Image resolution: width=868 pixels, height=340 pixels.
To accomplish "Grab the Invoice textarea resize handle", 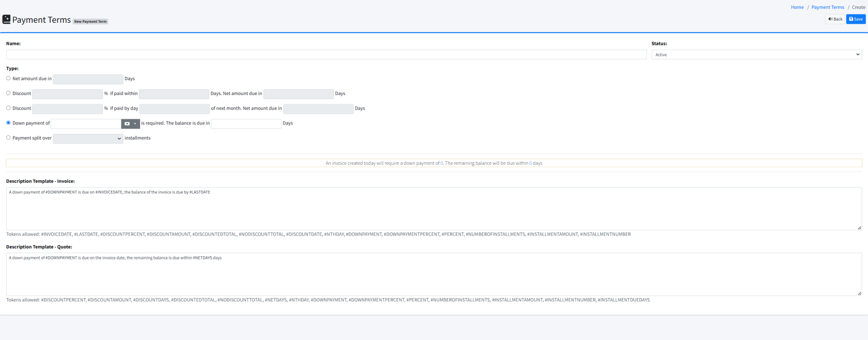I will pos(859,228).
